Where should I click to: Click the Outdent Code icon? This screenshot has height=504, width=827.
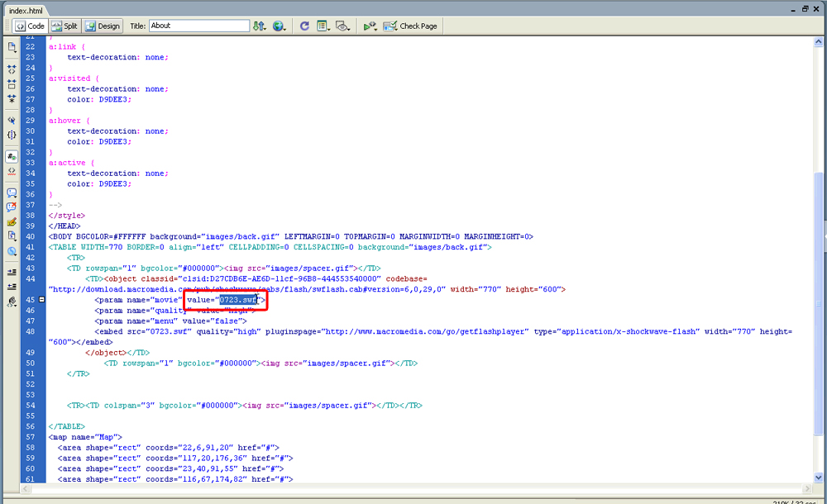[12, 287]
